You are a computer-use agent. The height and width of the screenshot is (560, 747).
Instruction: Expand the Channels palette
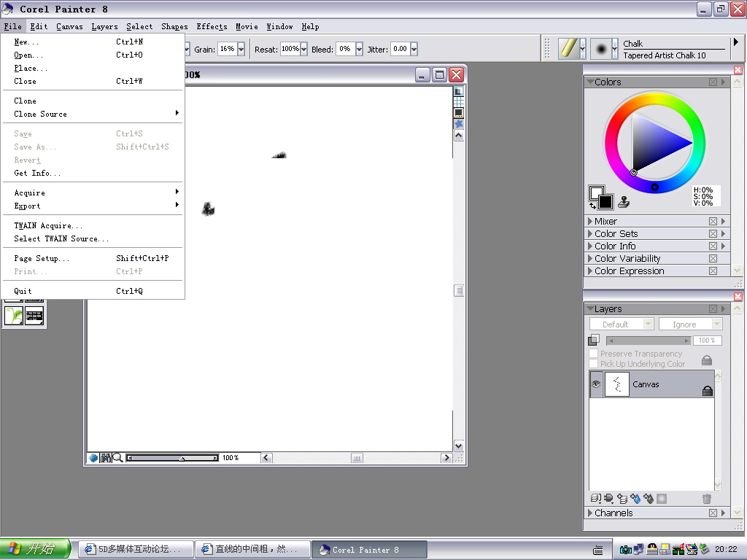click(x=590, y=513)
